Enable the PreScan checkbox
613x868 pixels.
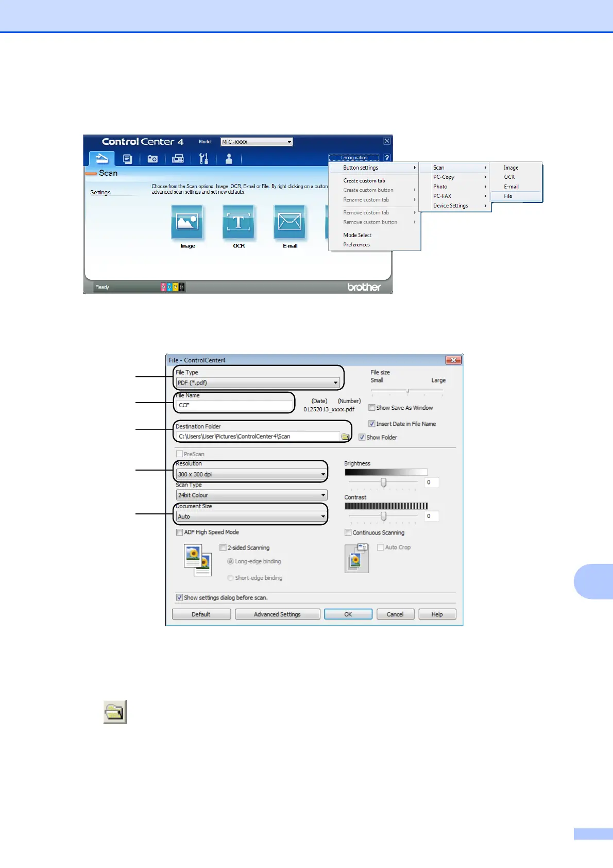click(179, 454)
